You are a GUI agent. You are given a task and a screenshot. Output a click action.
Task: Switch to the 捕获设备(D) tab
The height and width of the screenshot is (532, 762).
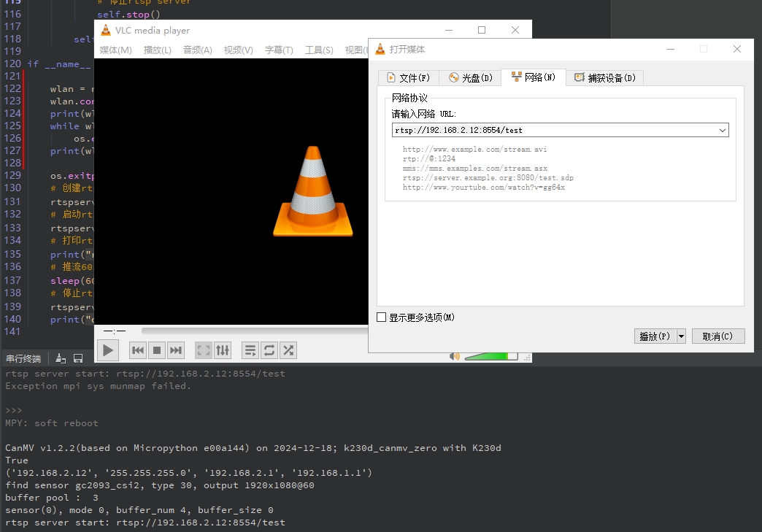[x=604, y=78]
